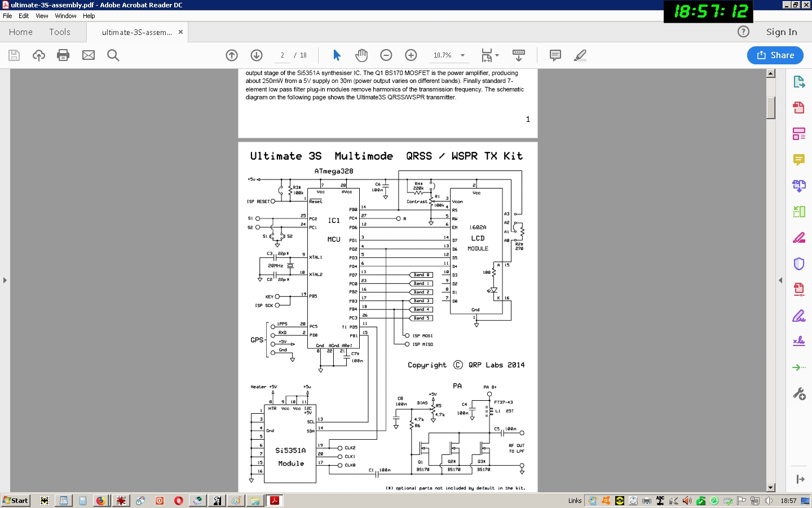Open the Find text magnifier tool

(x=113, y=55)
